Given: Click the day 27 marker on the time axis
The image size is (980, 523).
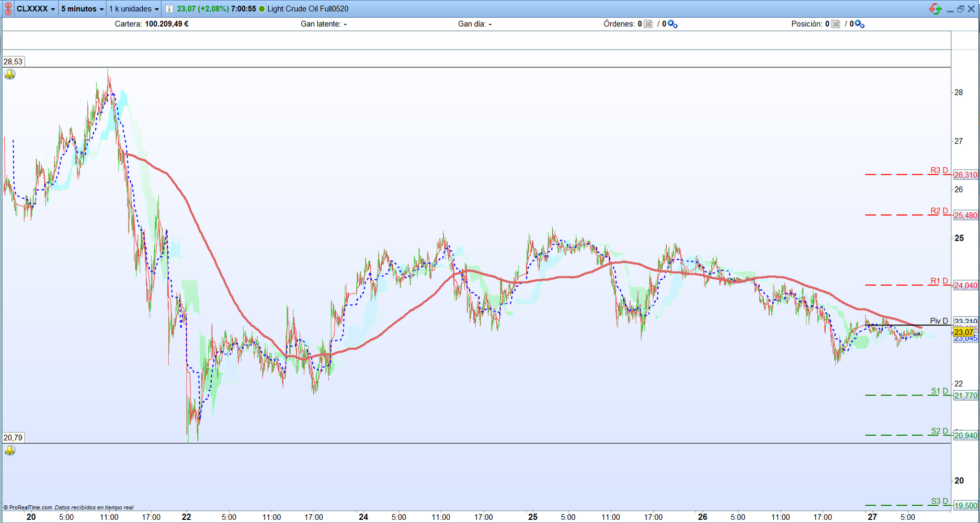Looking at the screenshot, I should pos(872,517).
